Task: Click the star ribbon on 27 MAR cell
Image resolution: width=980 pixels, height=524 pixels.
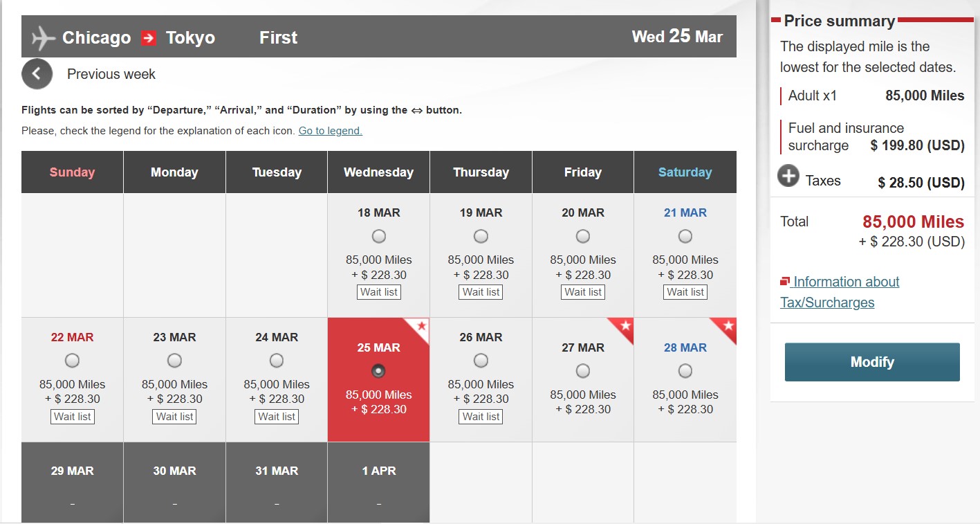Action: [627, 327]
